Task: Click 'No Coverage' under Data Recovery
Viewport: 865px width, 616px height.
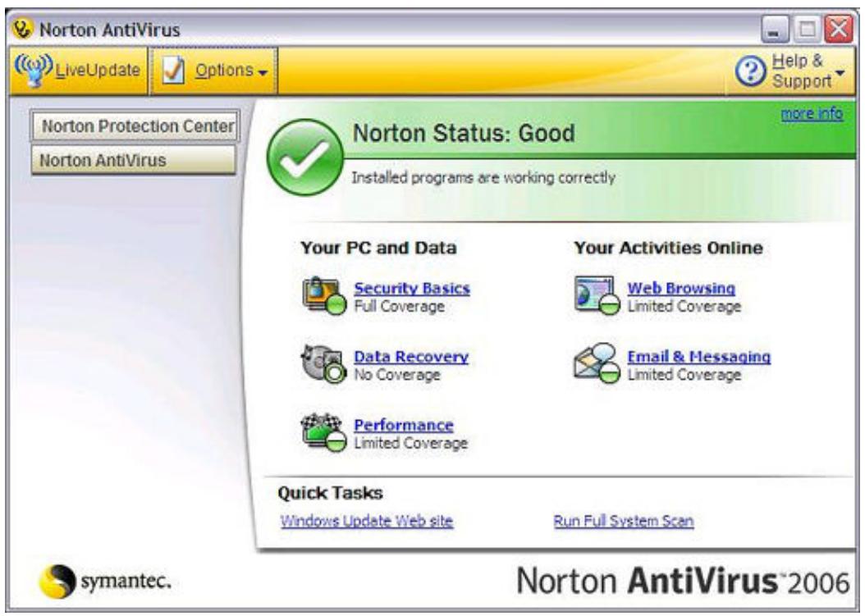Action: click(397, 375)
